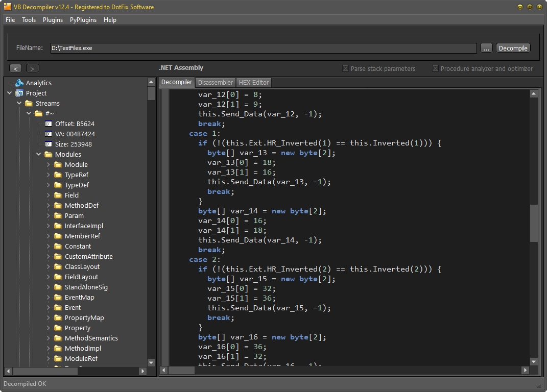Click the FieldLayout folder icon
Image resolution: width=547 pixels, height=392 pixels.
58,277
